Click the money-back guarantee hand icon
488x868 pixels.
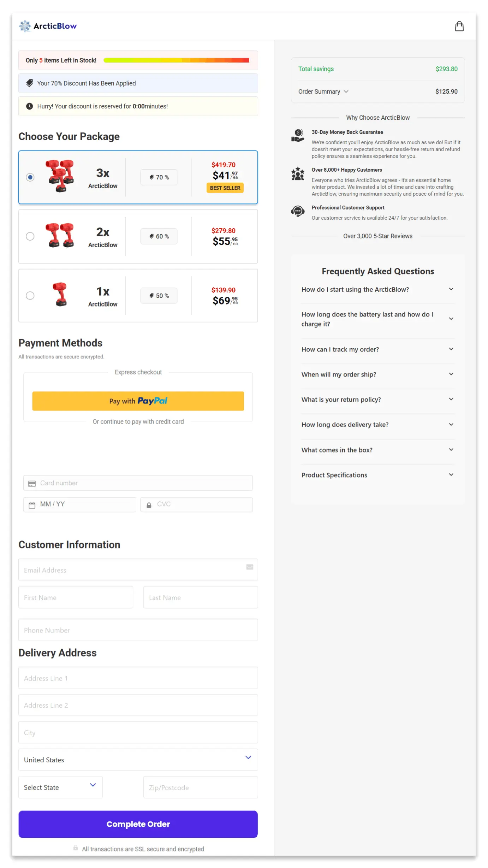pyautogui.click(x=297, y=135)
